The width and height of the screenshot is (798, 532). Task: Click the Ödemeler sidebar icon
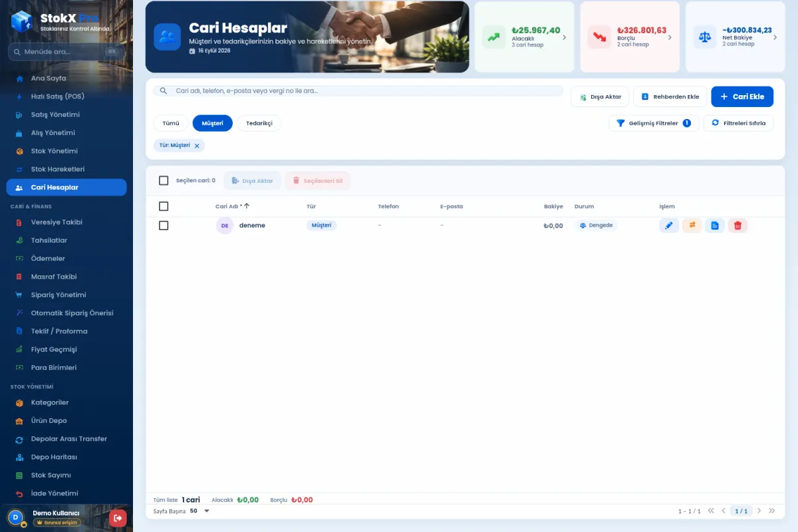[19, 259]
